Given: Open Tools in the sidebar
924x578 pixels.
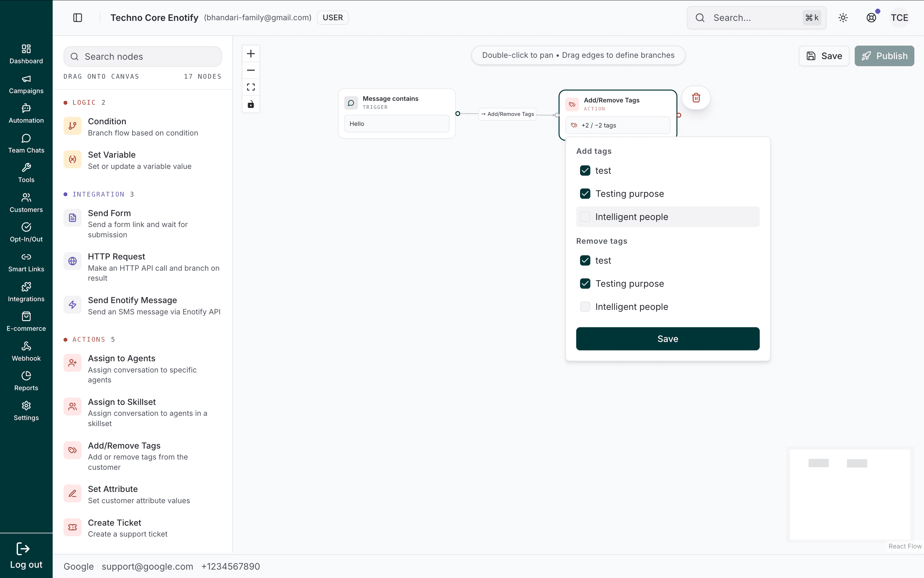Looking at the screenshot, I should [26, 173].
